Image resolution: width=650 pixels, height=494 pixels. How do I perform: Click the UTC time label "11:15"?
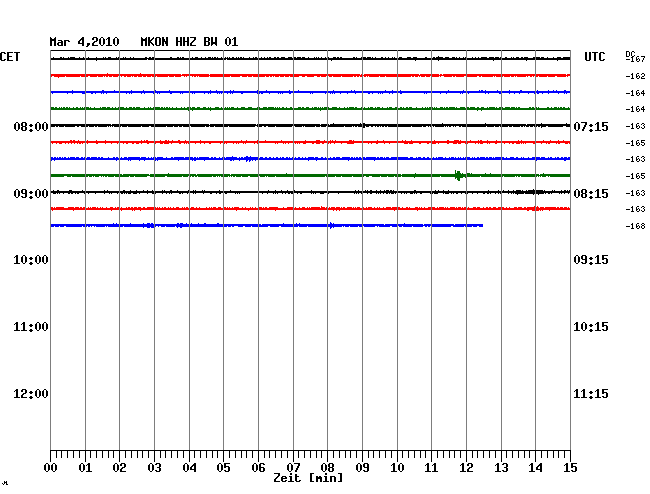click(591, 394)
